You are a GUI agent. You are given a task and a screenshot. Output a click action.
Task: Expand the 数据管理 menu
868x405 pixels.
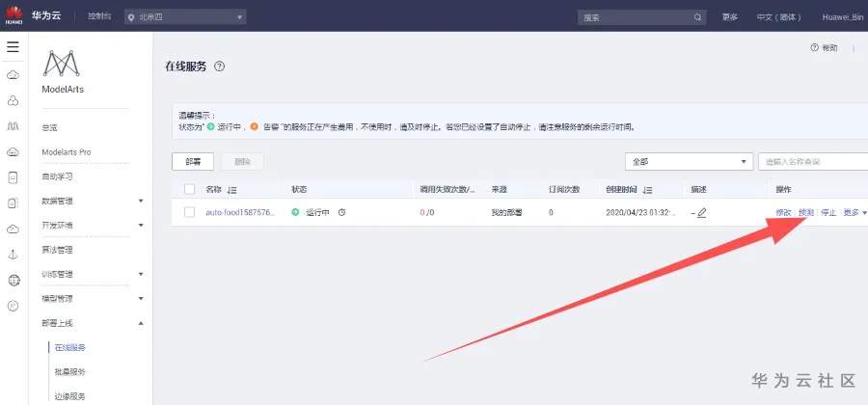[x=141, y=201]
